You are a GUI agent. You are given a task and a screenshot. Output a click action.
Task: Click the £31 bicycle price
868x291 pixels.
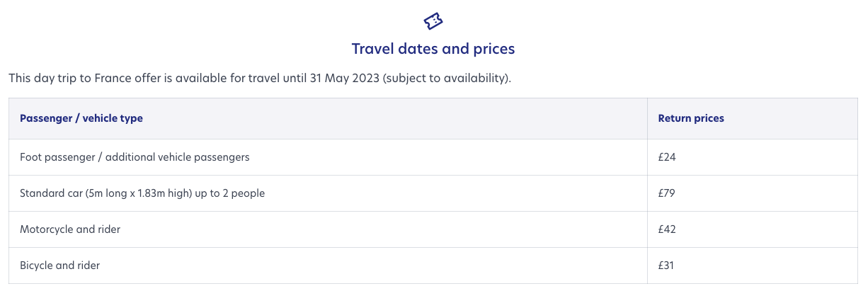point(667,266)
